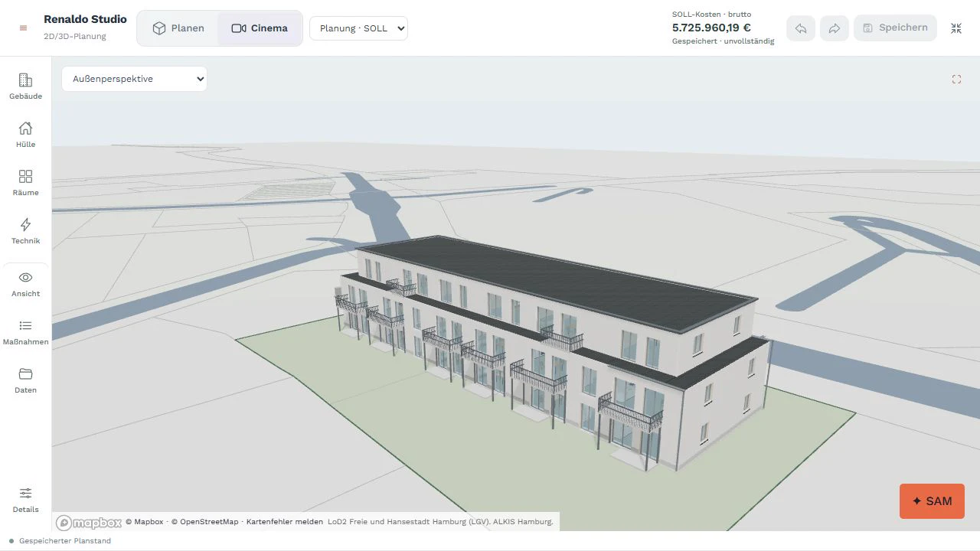
Task: Open the Daten folder panel
Action: coord(25,380)
